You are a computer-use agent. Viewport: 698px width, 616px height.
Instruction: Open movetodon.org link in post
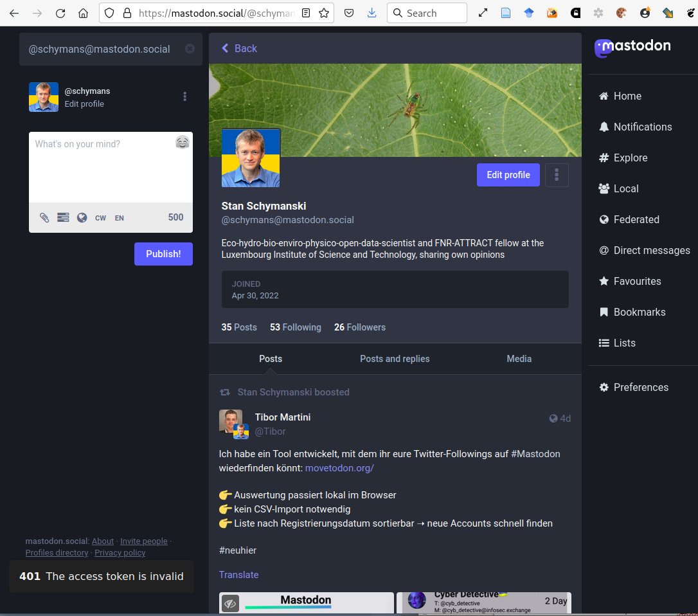[x=339, y=468]
